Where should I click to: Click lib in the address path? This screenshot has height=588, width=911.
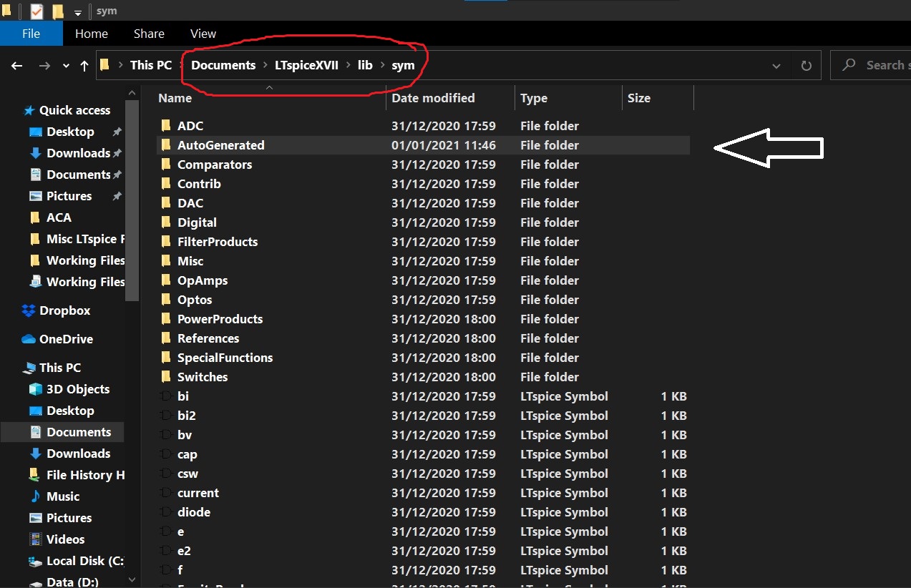365,65
